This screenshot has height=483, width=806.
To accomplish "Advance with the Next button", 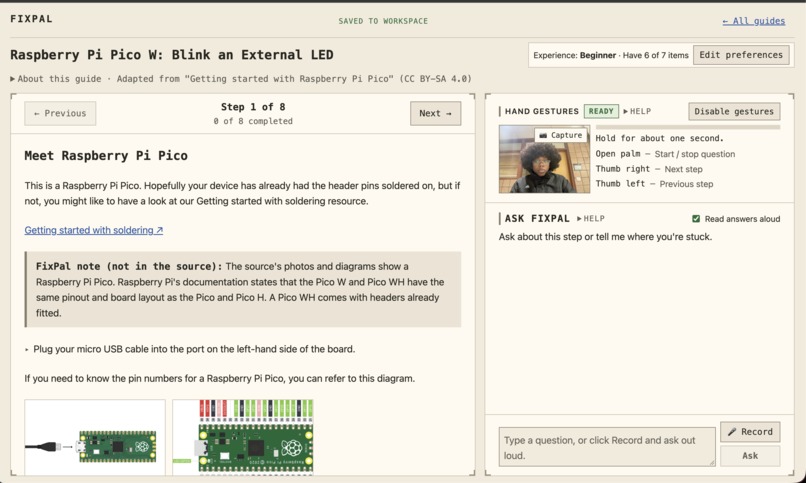I will pyautogui.click(x=435, y=114).
